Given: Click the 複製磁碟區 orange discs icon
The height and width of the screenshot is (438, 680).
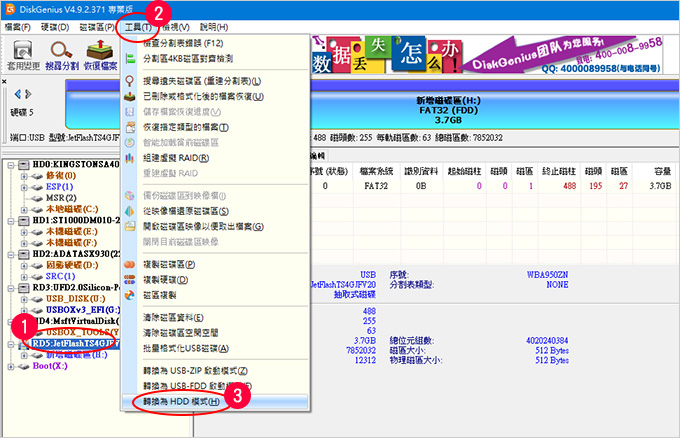Looking at the screenshot, I should (130, 265).
